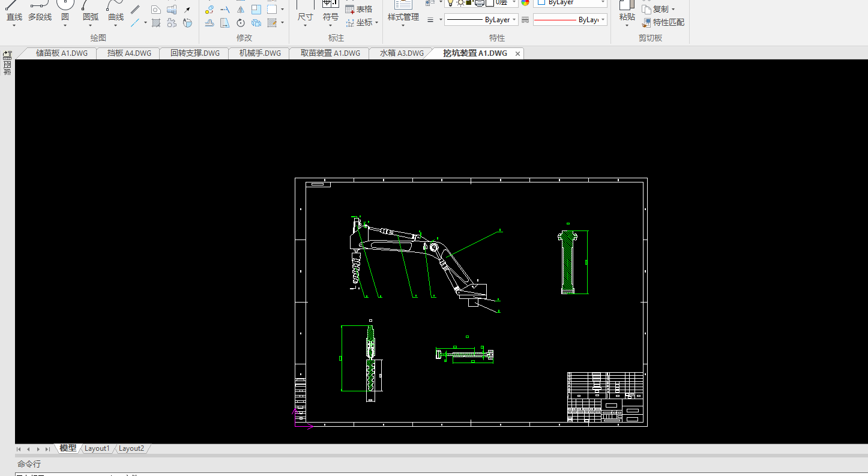Jump to last layout tab arrow
The image size is (868, 476).
pos(47,449)
